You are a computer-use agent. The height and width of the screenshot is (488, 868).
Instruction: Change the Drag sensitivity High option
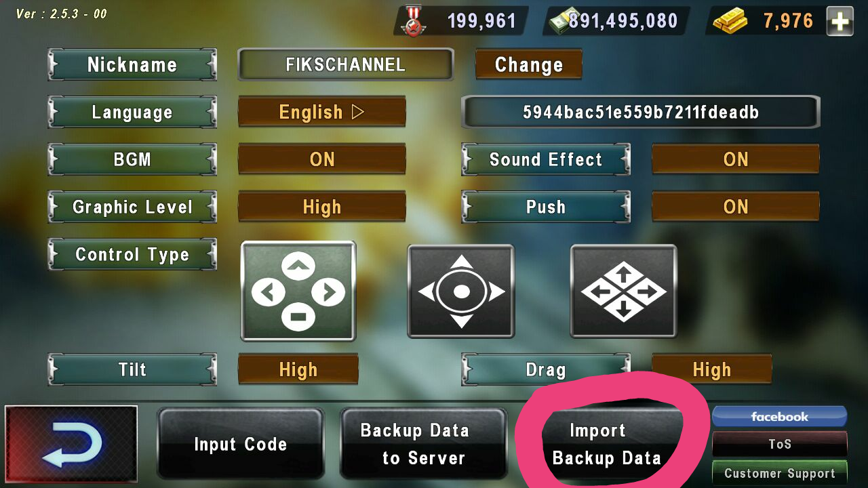point(712,369)
